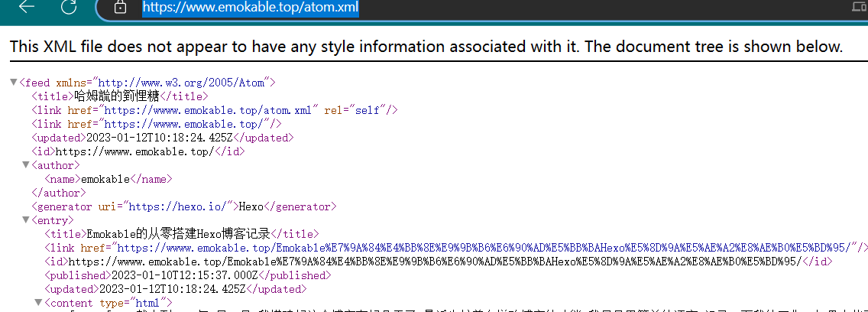The height and width of the screenshot is (312, 868).
Task: Open site info via the lock icon
Action: (x=120, y=8)
